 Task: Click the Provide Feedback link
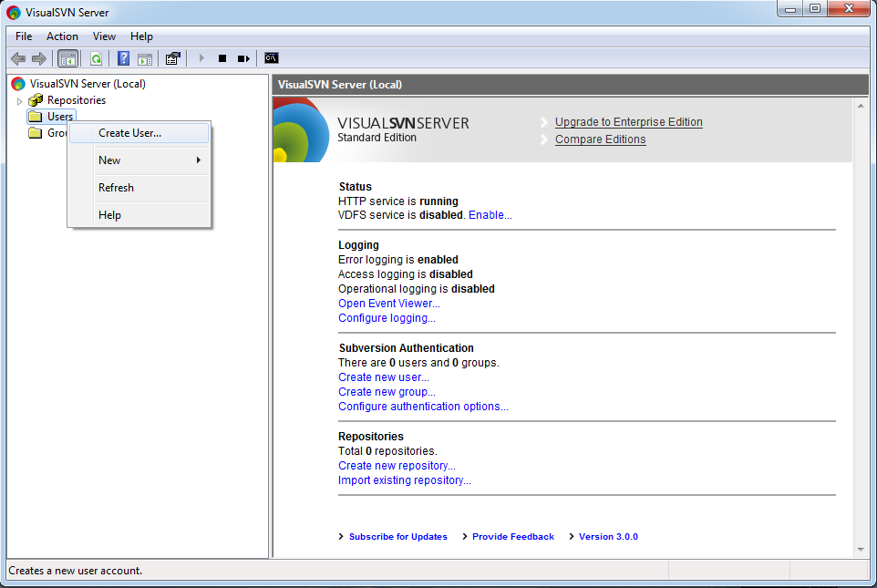513,537
